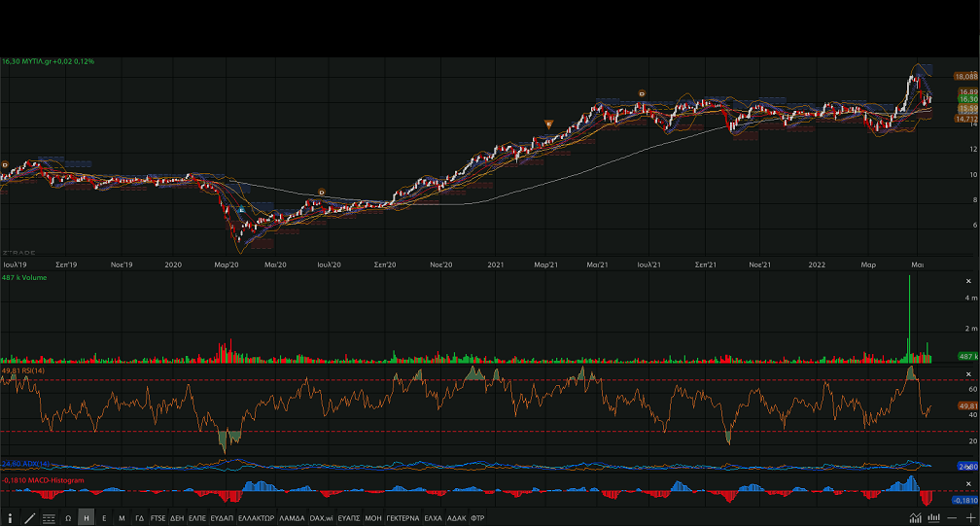Zoom out with the minus icon
Image resolution: width=980 pixels, height=527 pixels.
coord(953,518)
